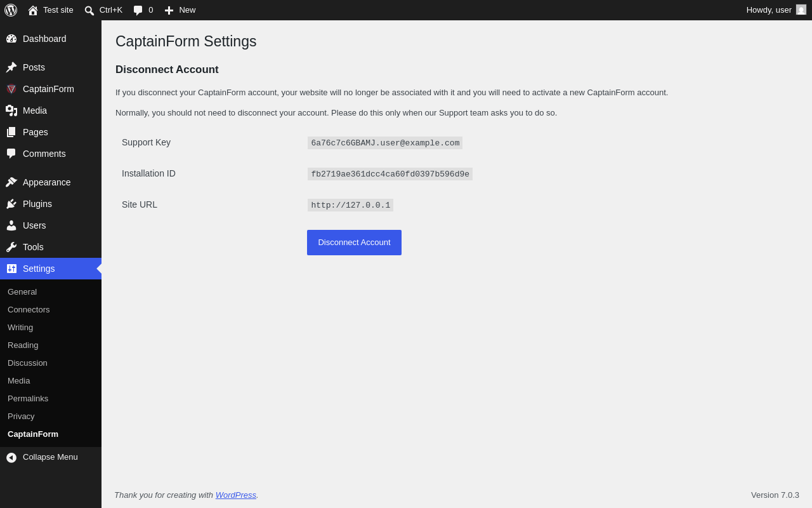Viewport: 812px width, 508px height.
Task: Click the WordPress logo icon
Action: coord(11,10)
